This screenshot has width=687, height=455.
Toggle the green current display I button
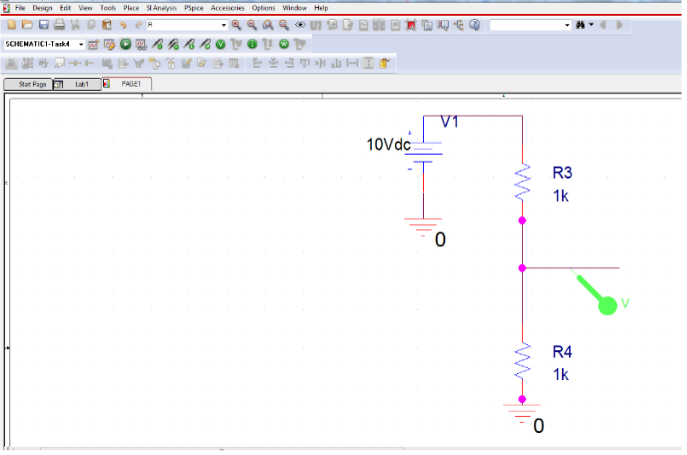pos(252,44)
